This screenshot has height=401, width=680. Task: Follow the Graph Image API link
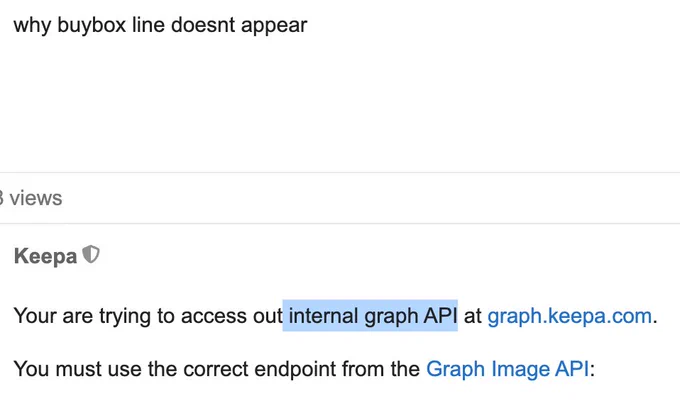point(507,369)
